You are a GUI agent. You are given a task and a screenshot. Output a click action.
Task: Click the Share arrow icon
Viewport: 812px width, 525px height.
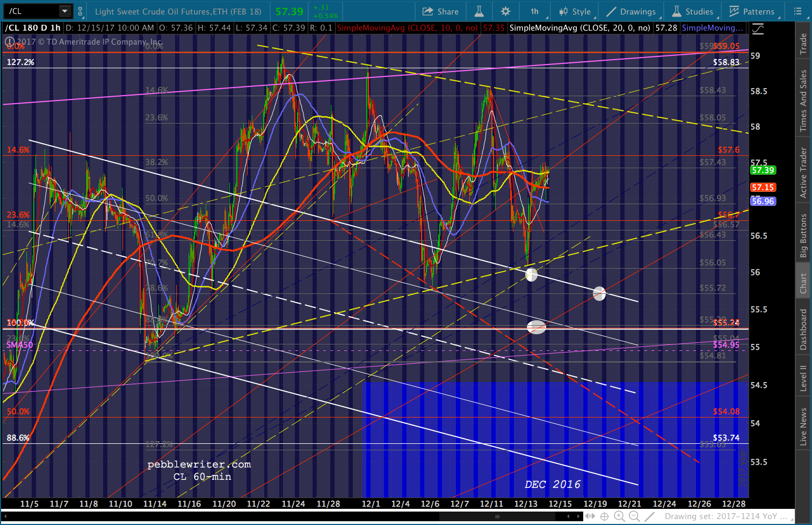427,11
